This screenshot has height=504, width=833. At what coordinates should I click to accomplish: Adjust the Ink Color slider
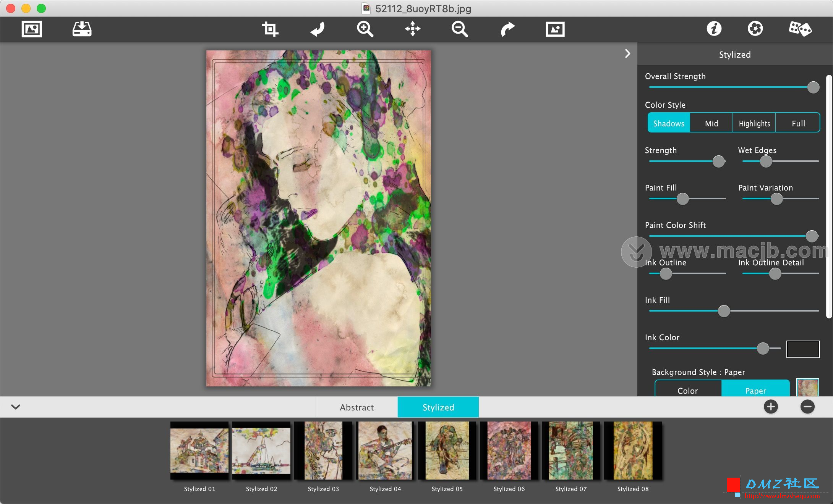763,348
